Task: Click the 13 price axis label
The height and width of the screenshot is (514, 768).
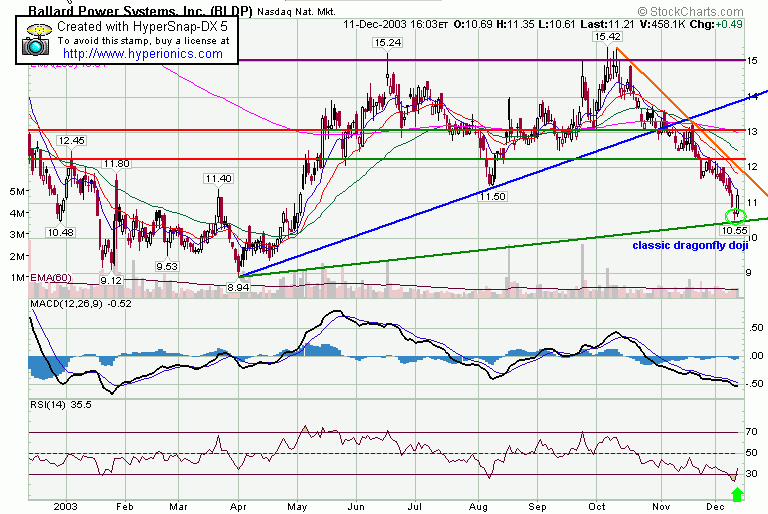Action: [x=752, y=131]
